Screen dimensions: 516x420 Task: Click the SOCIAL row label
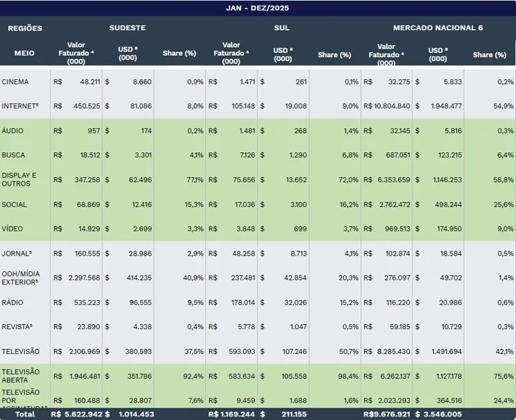[14, 204]
